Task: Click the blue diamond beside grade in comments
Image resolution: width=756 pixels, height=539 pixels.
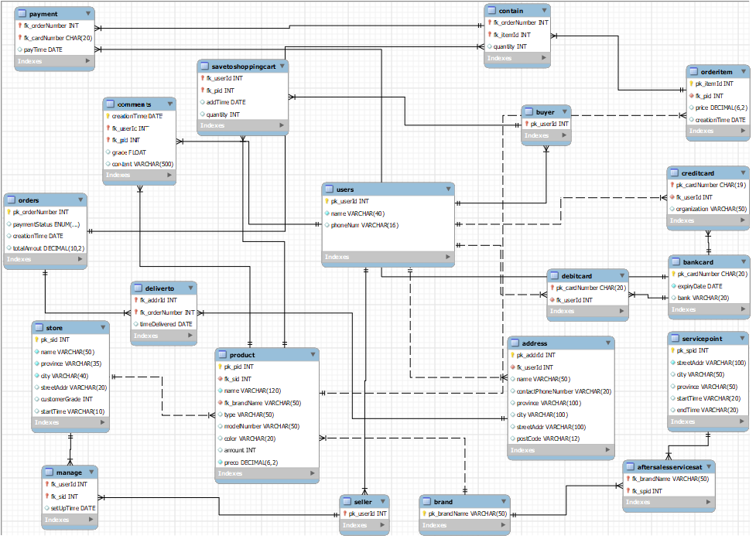Action: click(x=109, y=152)
